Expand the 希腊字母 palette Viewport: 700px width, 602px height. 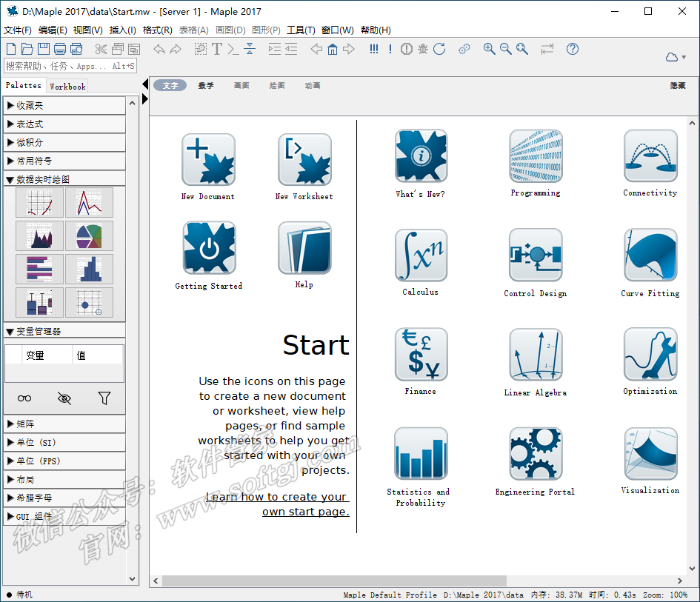point(65,498)
